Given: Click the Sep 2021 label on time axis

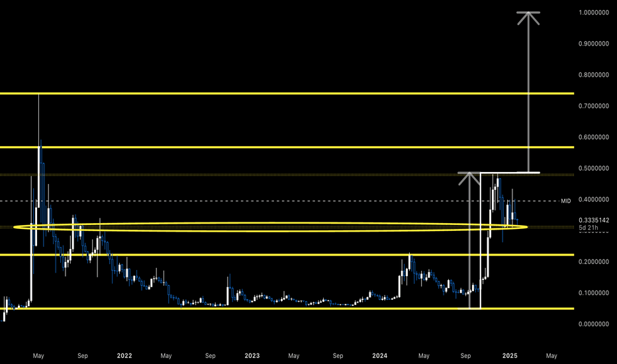Looking at the screenshot, I should (83, 356).
